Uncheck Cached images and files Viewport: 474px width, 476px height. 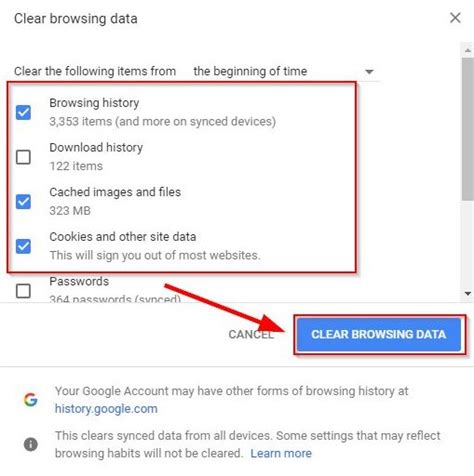click(x=23, y=201)
